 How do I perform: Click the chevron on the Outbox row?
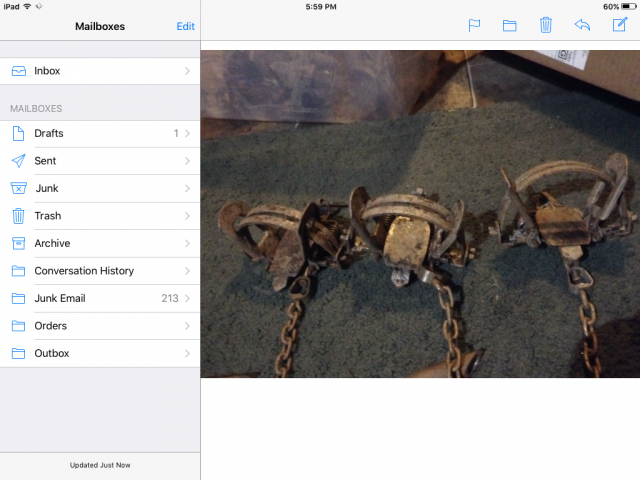pyautogui.click(x=187, y=353)
